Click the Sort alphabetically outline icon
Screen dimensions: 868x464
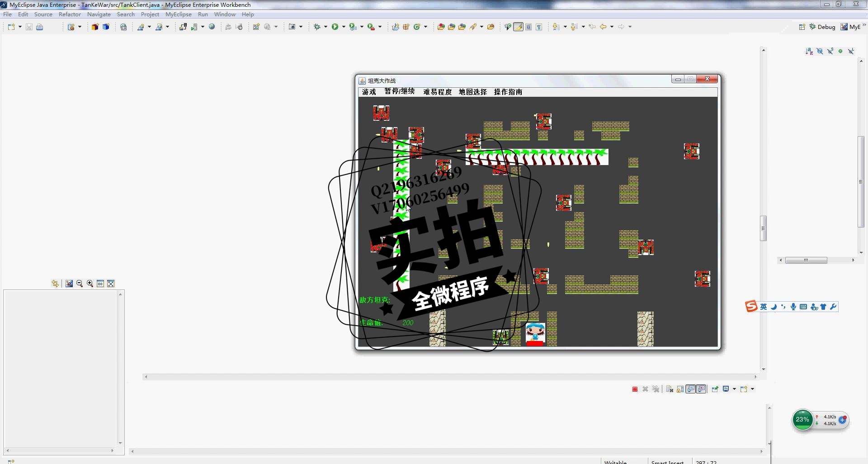coord(809,51)
